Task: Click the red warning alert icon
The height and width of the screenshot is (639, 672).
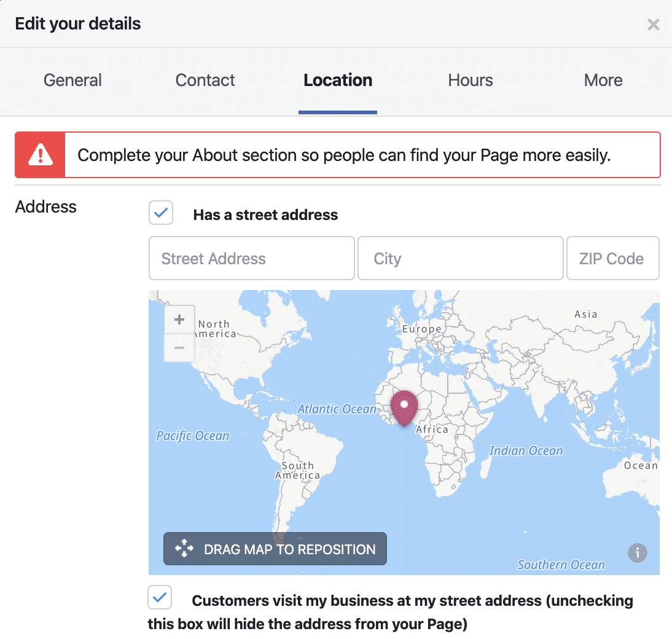Action: (41, 155)
